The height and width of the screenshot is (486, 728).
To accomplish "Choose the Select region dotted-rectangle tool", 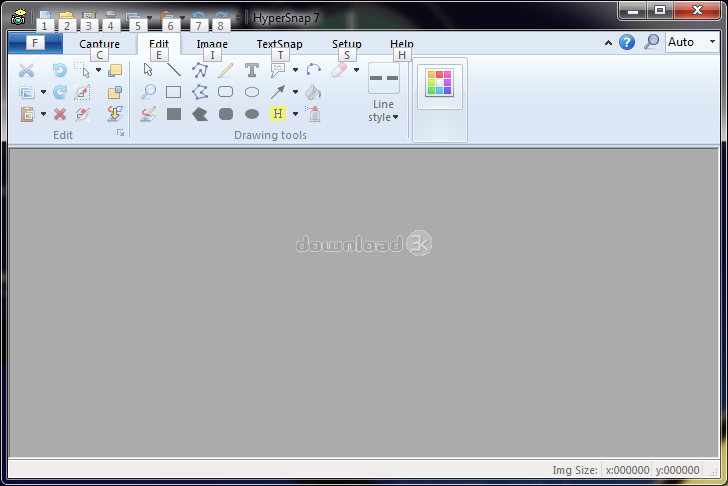I will [82, 70].
